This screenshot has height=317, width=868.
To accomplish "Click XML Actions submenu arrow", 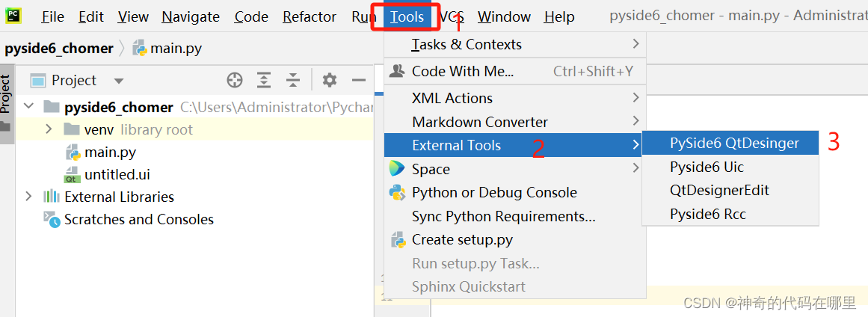I will coord(635,98).
